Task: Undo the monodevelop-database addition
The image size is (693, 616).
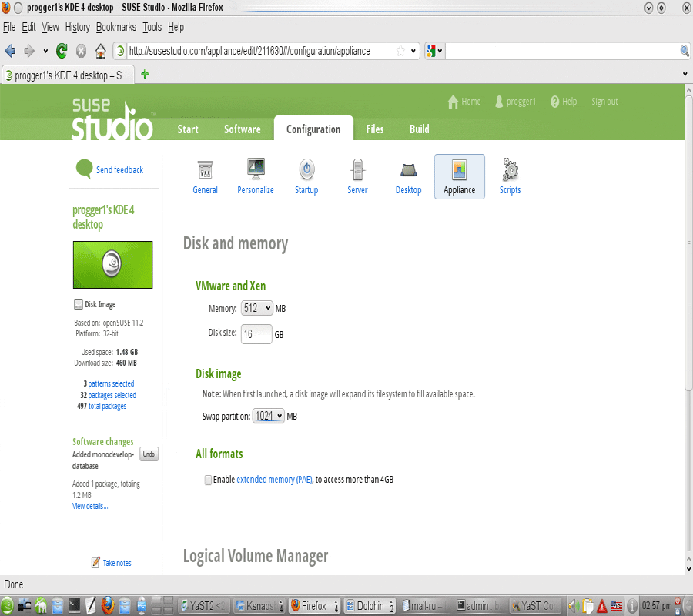Action: pos(149,454)
